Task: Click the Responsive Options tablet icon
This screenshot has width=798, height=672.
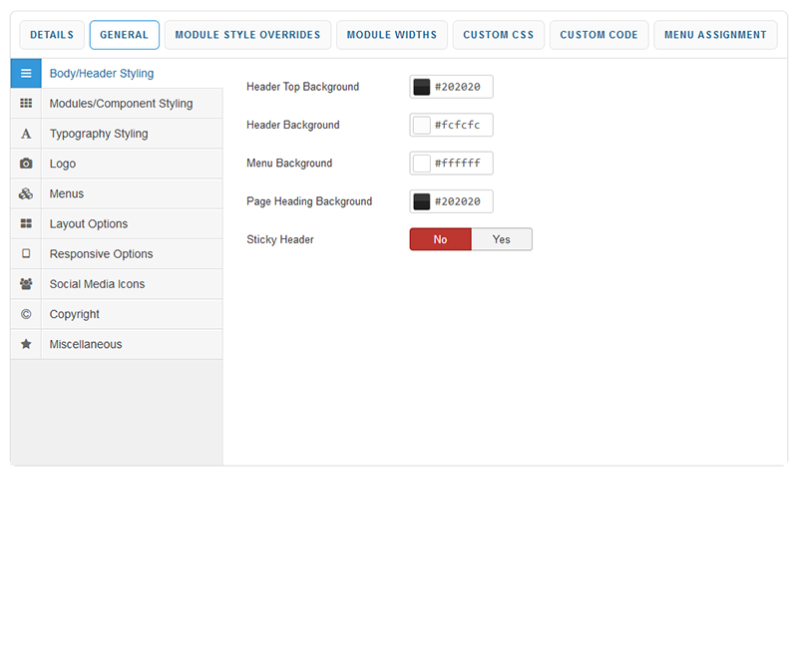Action: pos(26,254)
